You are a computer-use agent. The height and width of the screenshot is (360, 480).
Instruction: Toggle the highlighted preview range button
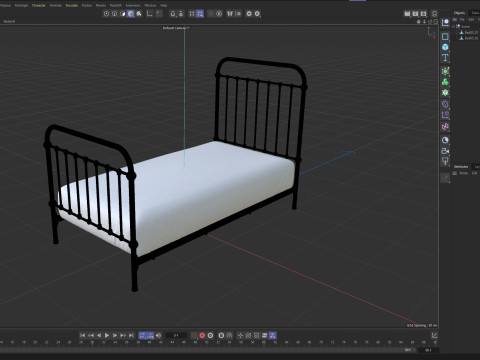click(x=146, y=335)
